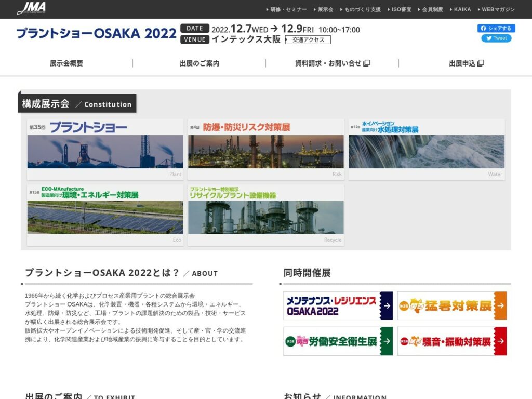The image size is (532, 399).
Task: Click green arrow on 労働安全衛生展 banner
Action: [387, 341]
